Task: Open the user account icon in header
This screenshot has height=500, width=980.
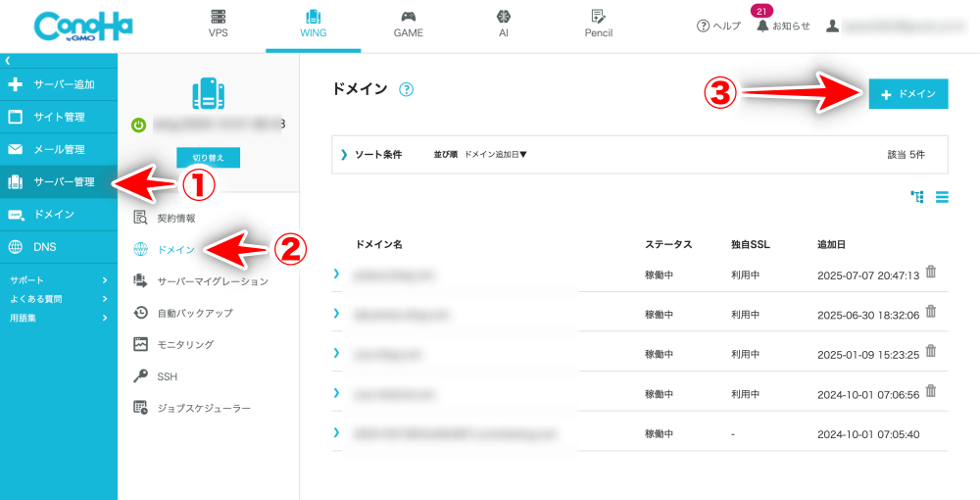Action: (x=832, y=25)
